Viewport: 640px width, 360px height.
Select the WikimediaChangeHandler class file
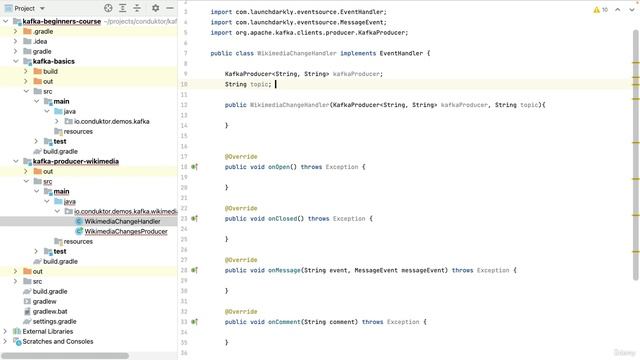[122, 221]
